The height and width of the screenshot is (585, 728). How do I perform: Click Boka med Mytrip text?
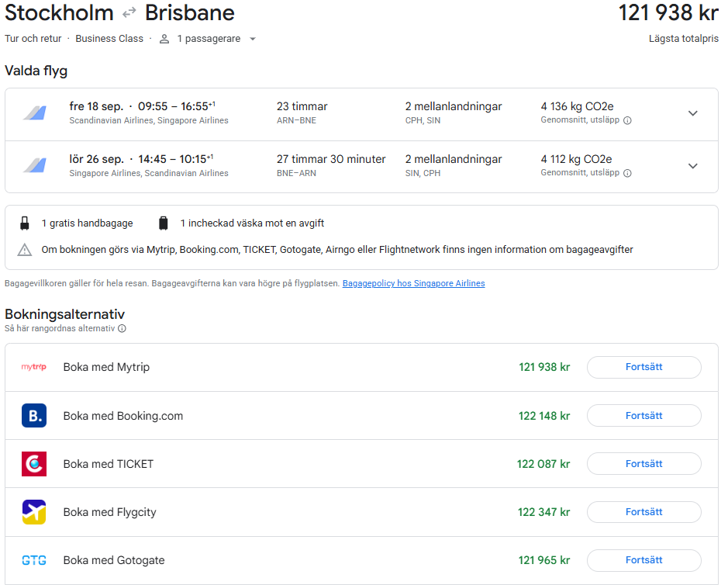[106, 367]
